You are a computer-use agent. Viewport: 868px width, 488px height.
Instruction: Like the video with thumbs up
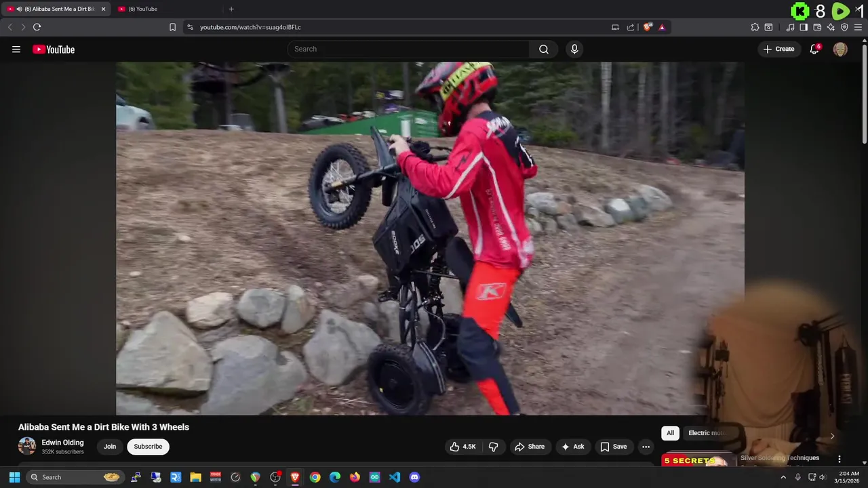(462, 447)
